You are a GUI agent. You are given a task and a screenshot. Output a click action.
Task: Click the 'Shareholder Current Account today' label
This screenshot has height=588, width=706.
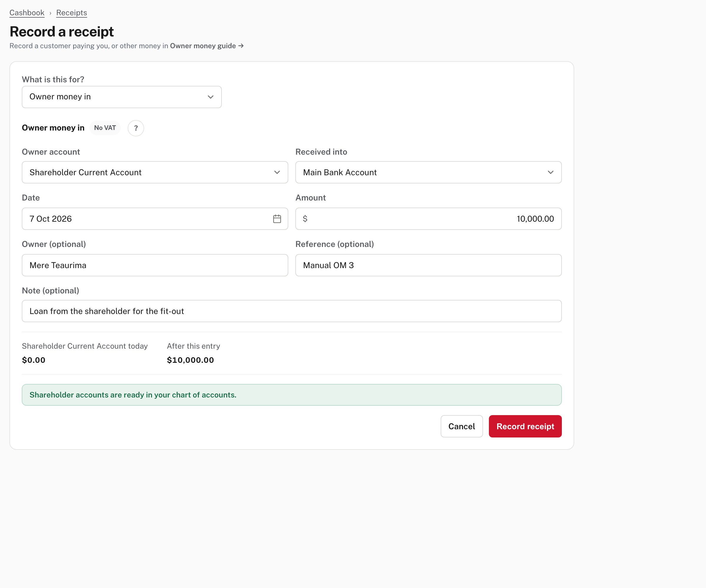85,346
